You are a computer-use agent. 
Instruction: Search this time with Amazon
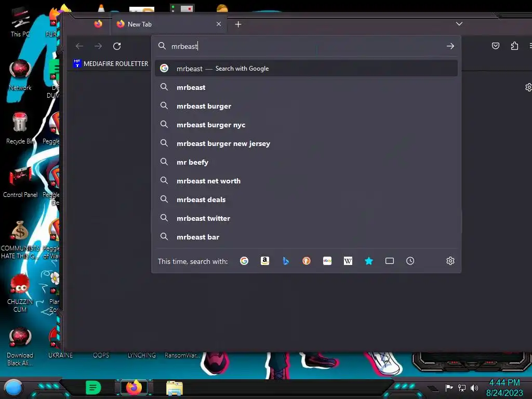point(264,261)
